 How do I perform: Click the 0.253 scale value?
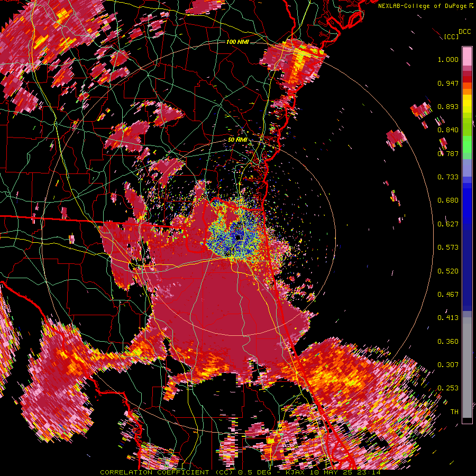[448, 388]
